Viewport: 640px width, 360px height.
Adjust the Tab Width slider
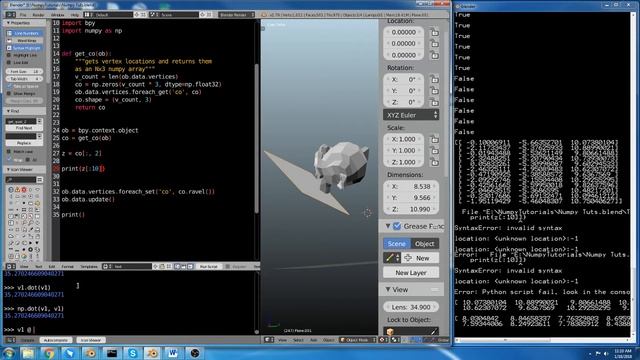coord(24,79)
